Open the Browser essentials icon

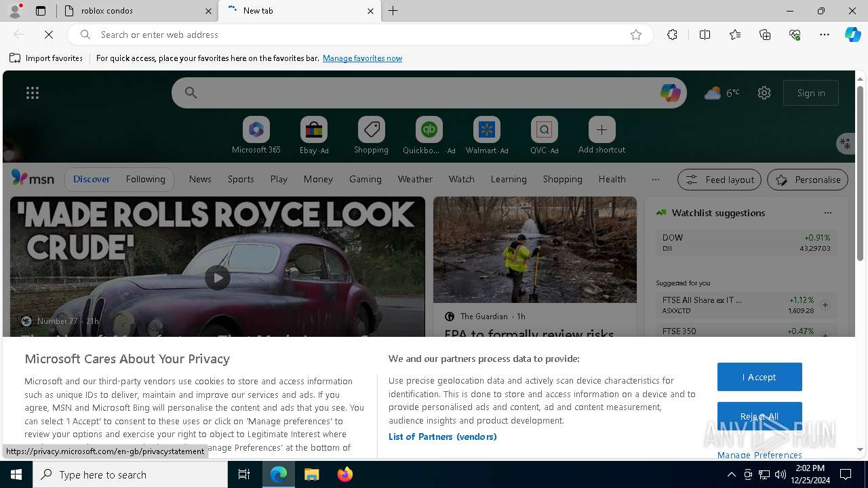coord(795,35)
